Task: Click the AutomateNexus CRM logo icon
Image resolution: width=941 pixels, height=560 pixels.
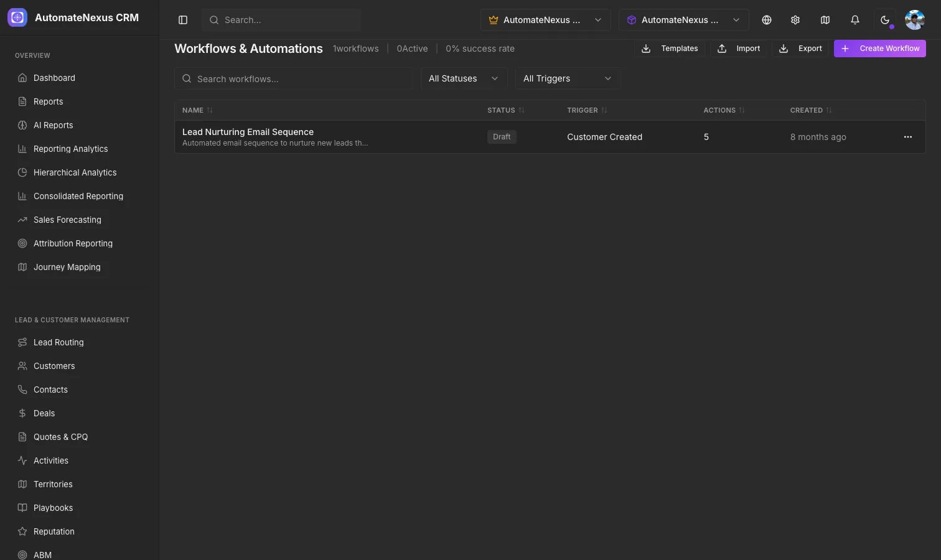Action: [x=17, y=17]
